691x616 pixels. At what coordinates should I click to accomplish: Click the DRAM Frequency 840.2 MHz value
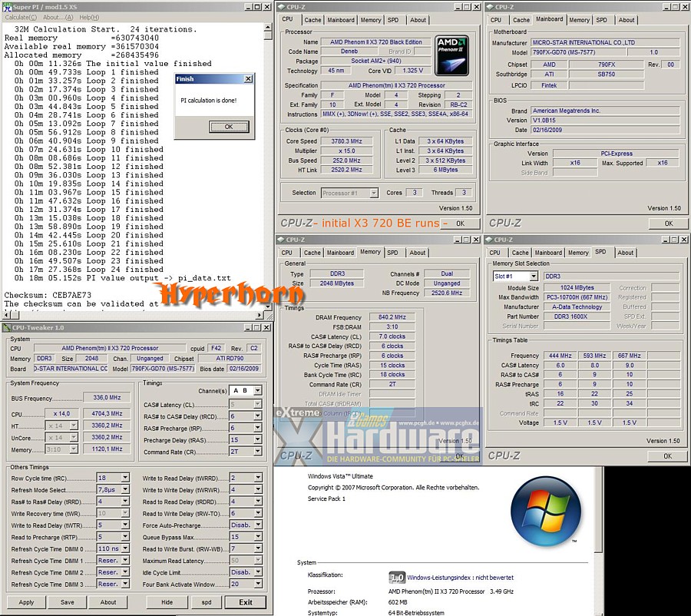[x=392, y=317]
